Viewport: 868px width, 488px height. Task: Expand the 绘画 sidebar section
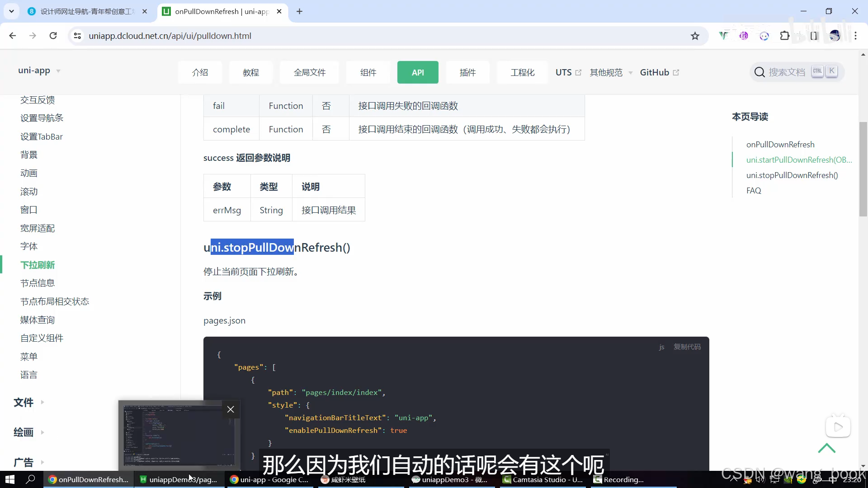[x=28, y=432]
